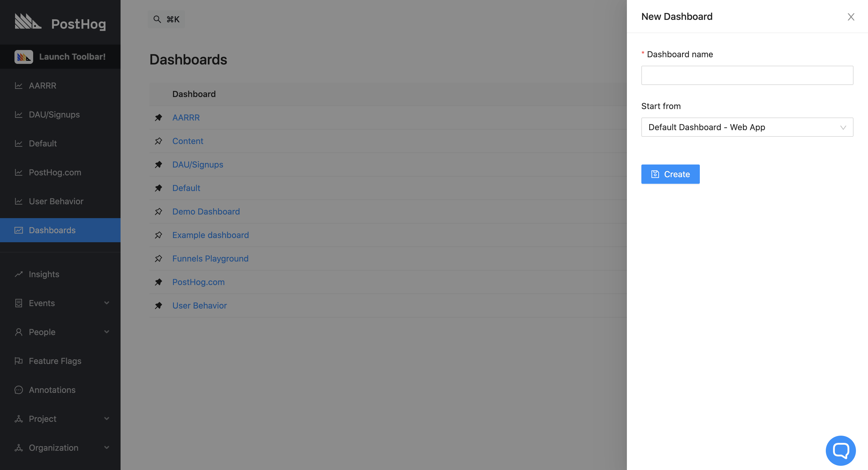
Task: Open the Start from dropdown
Action: [x=747, y=127]
